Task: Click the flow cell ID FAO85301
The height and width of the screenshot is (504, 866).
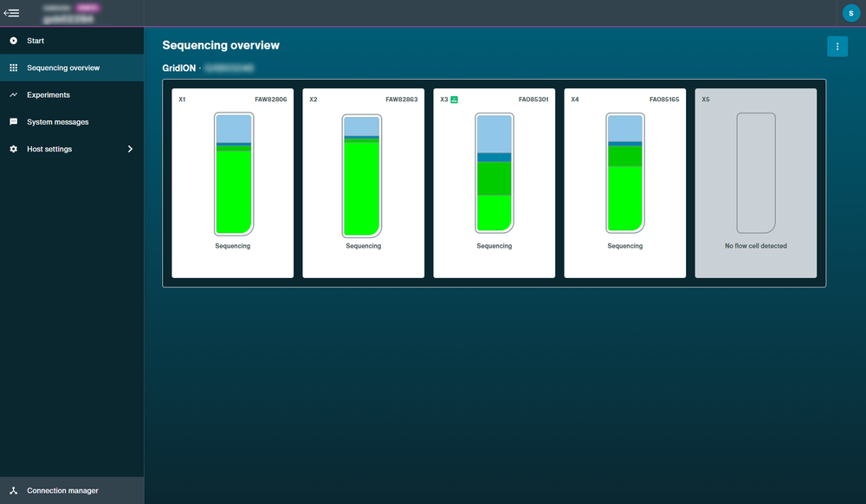Action: click(x=533, y=100)
